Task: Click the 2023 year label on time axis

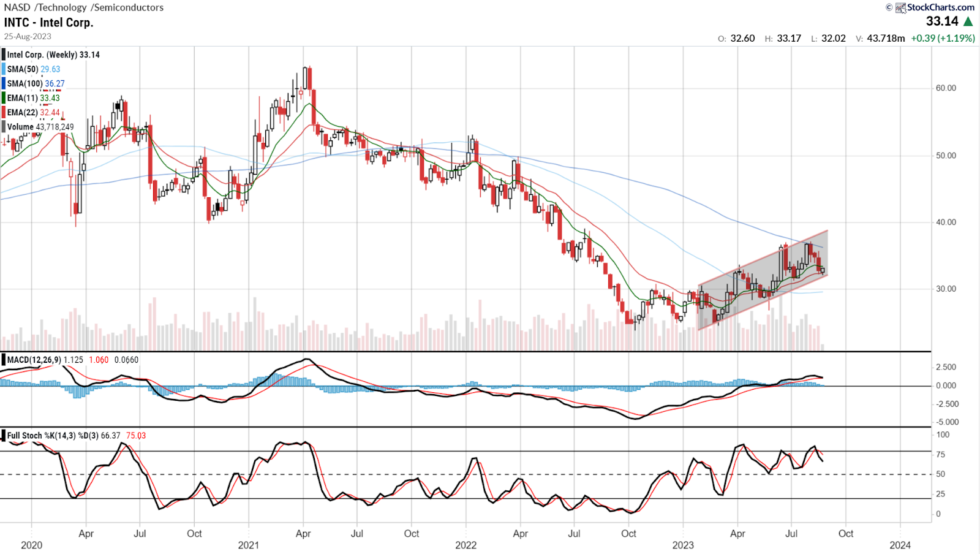Action: coord(683,545)
